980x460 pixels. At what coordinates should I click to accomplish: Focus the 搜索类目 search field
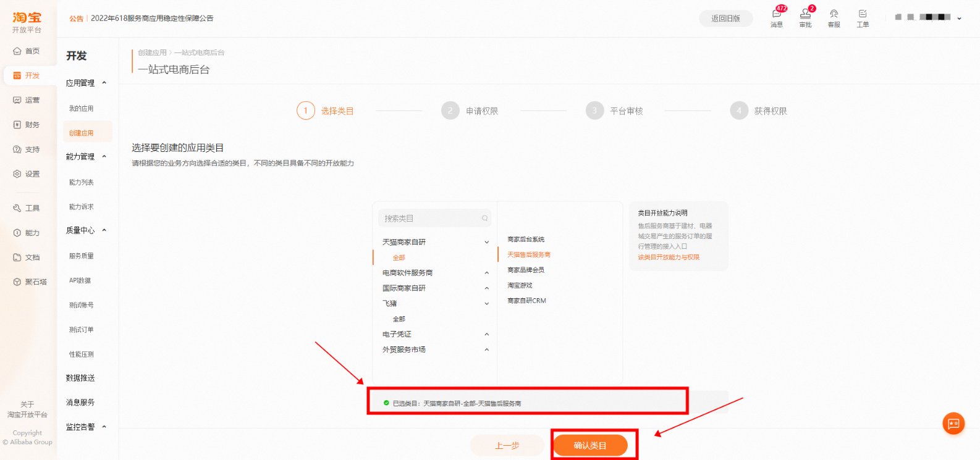click(x=434, y=219)
